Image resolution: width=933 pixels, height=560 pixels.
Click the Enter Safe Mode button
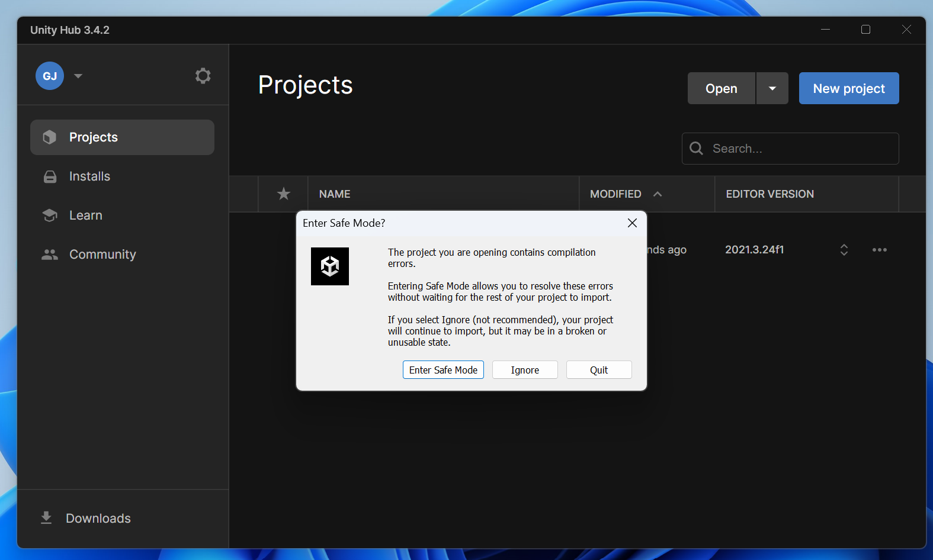click(x=443, y=370)
